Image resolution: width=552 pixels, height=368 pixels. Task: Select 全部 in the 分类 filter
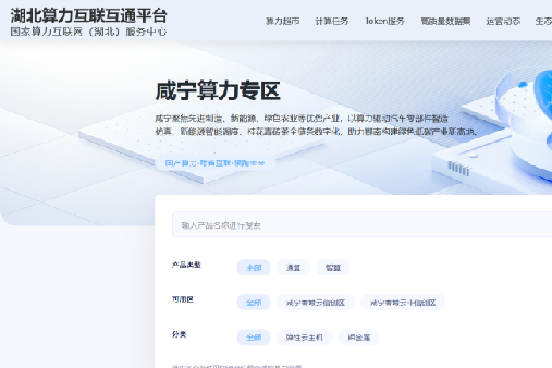pyautogui.click(x=253, y=337)
